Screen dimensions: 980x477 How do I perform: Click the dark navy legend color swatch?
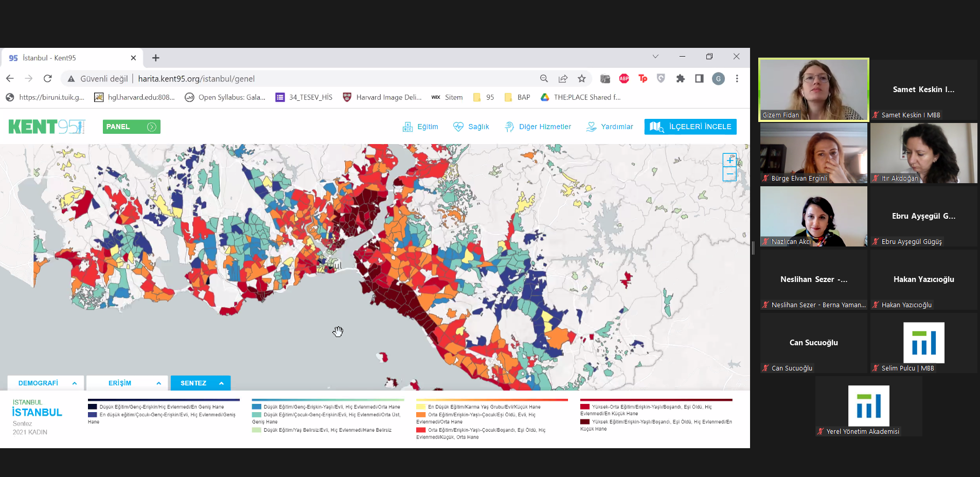pos(93,407)
